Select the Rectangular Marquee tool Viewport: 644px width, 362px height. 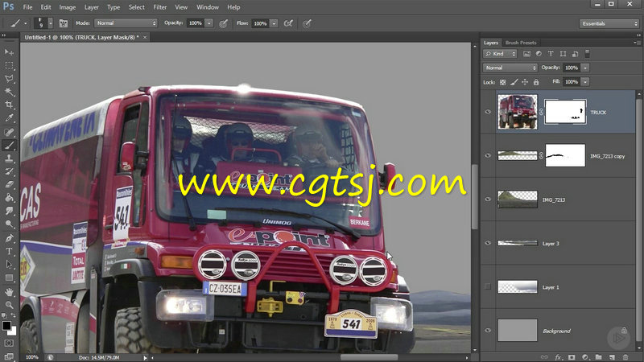(9, 65)
